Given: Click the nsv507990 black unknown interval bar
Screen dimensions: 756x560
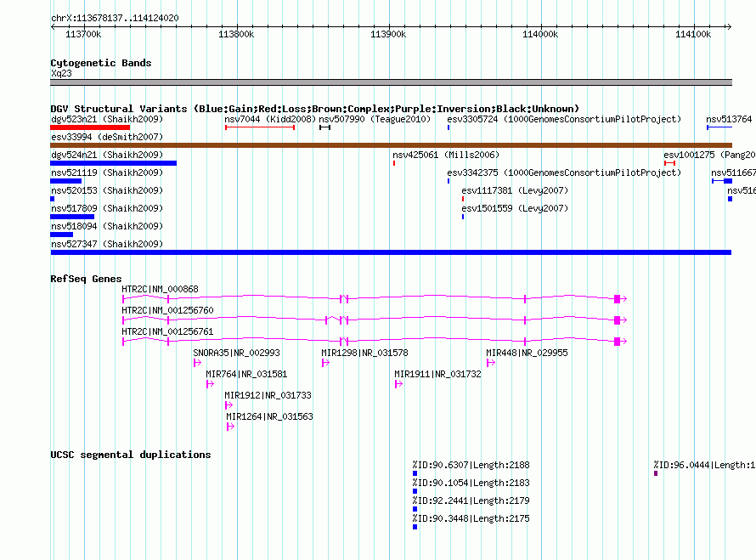Looking at the screenshot, I should pos(325,127).
